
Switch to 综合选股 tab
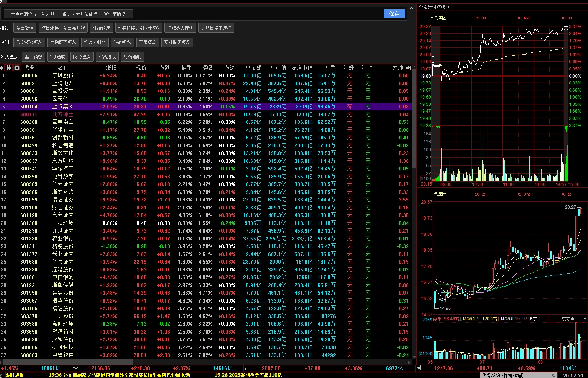tap(107, 57)
